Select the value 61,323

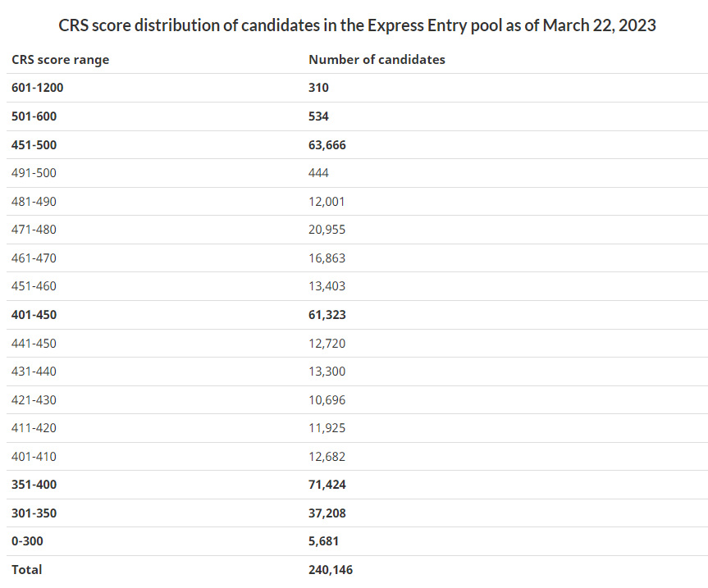tap(327, 315)
